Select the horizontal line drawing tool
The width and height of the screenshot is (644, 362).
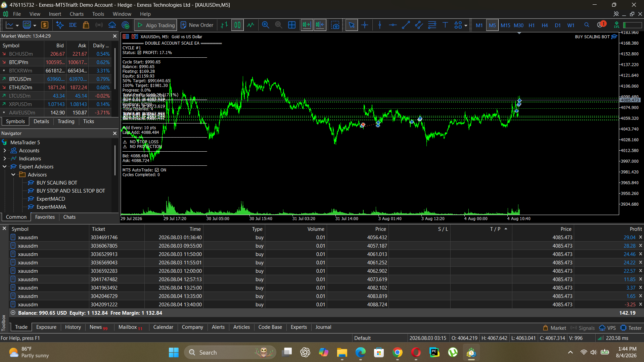[x=393, y=25]
